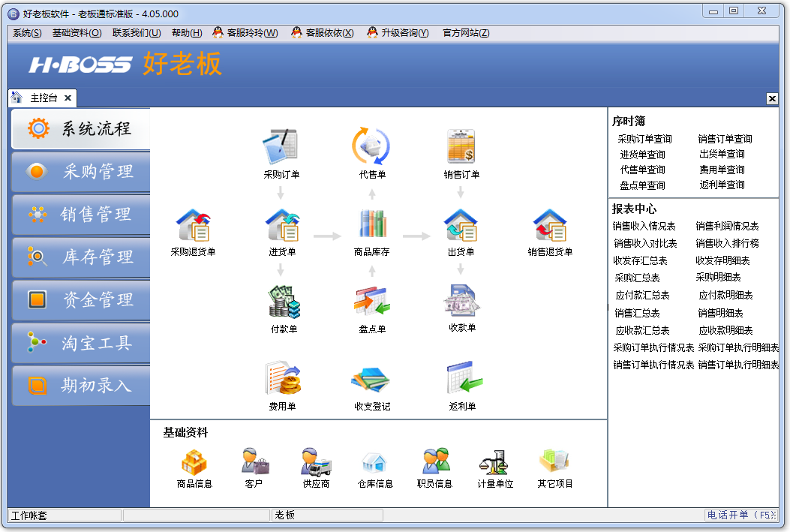Open the 销售收入情况表 report
The width and height of the screenshot is (790, 532).
pyautogui.click(x=644, y=226)
